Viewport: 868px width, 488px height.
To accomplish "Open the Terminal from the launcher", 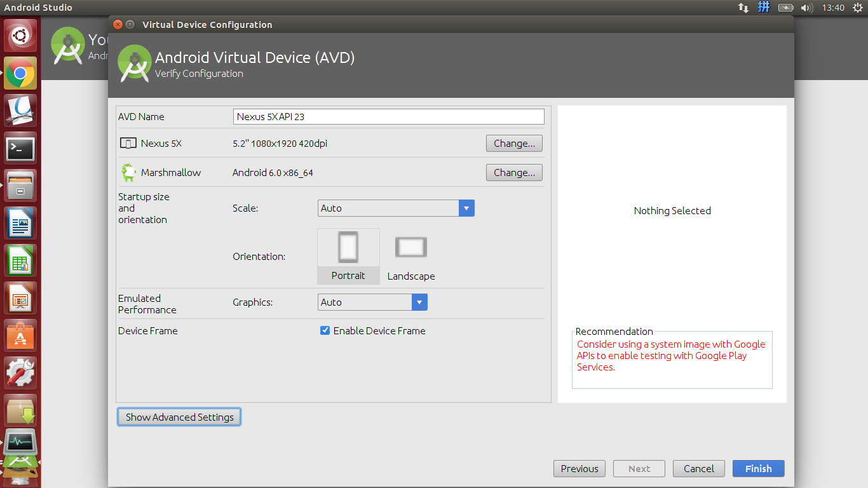I will (x=20, y=149).
